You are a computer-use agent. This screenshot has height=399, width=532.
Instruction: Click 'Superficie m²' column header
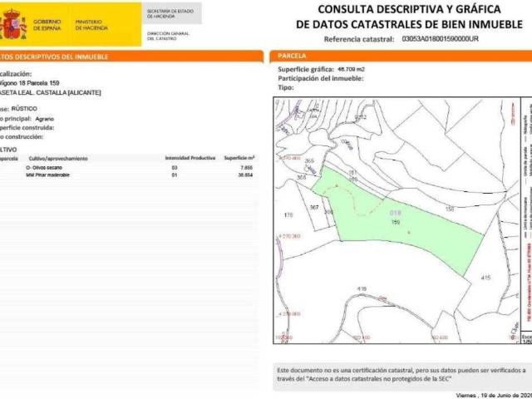click(x=239, y=158)
